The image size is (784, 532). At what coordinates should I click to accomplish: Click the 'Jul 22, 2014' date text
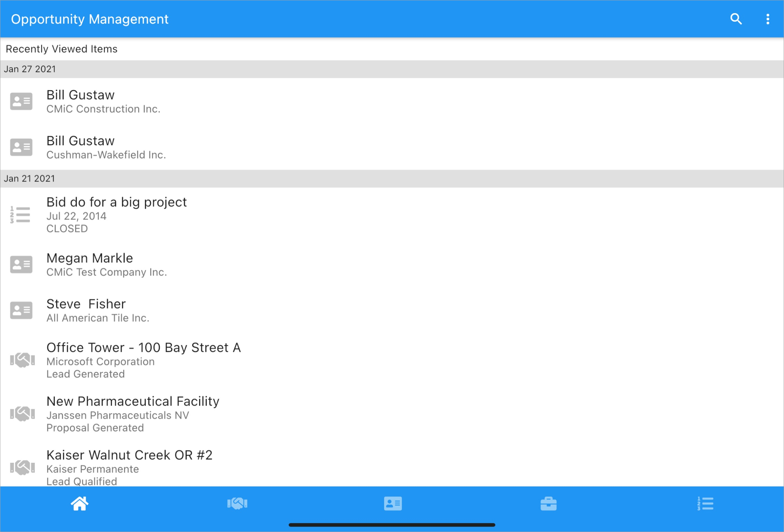[x=76, y=216]
